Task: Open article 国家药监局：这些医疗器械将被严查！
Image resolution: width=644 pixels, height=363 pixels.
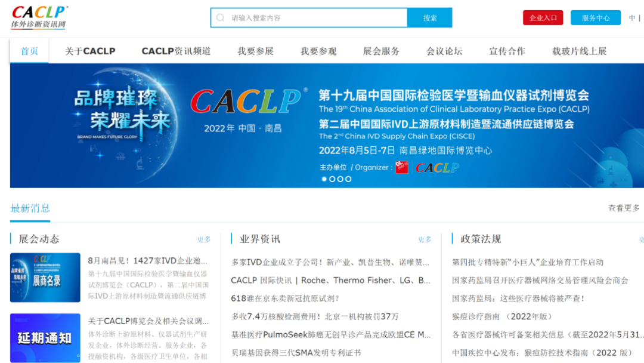Action: pyautogui.click(x=518, y=299)
